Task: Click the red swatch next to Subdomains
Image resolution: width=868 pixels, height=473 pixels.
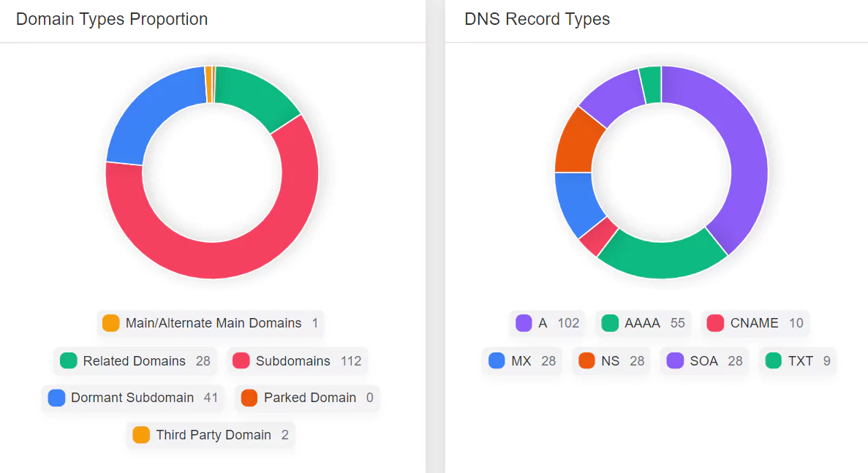Action: click(x=241, y=360)
